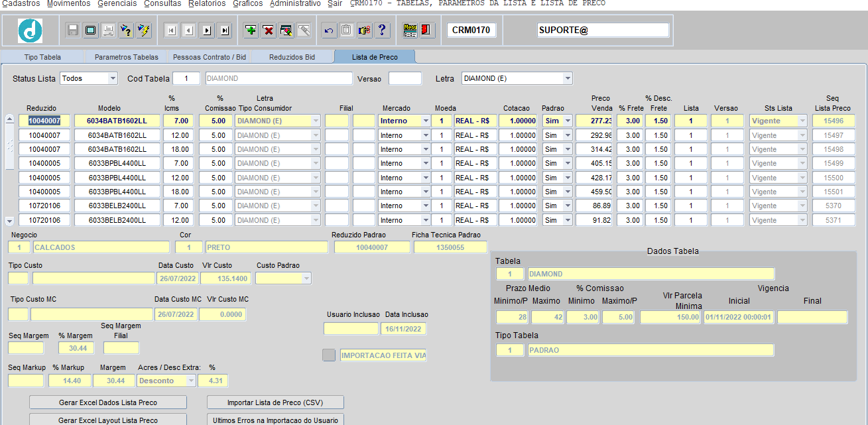
Task: Switch to the Tipo Tabela tab
Action: (x=42, y=57)
